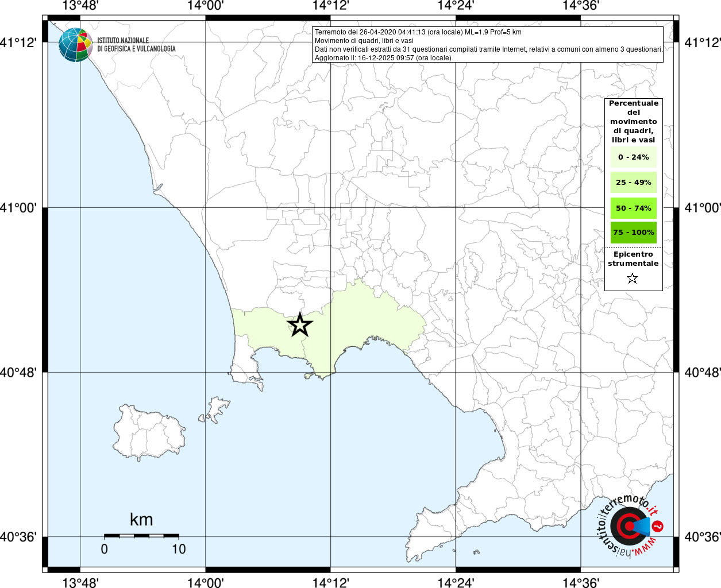Click the right axis label 40°48'
The height and width of the screenshot is (588, 721).
702,372
